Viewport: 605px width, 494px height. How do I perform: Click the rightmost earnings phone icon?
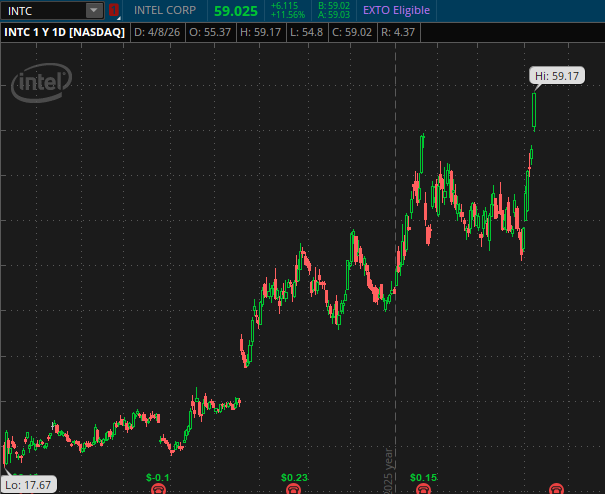click(x=558, y=489)
